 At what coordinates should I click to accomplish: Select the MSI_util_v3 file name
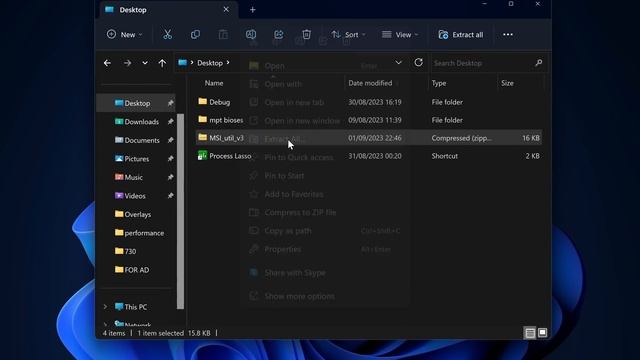tap(227, 138)
